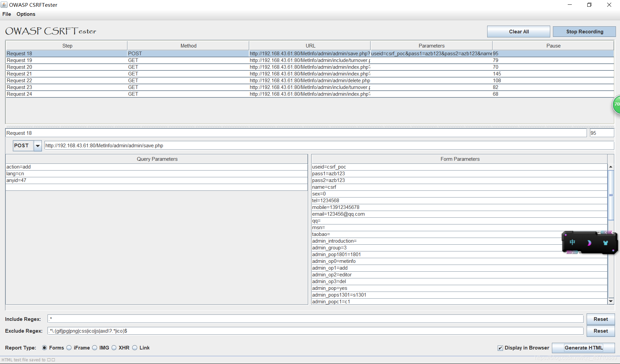
Task: Click the Request 18 name field
Action: [x=296, y=133]
